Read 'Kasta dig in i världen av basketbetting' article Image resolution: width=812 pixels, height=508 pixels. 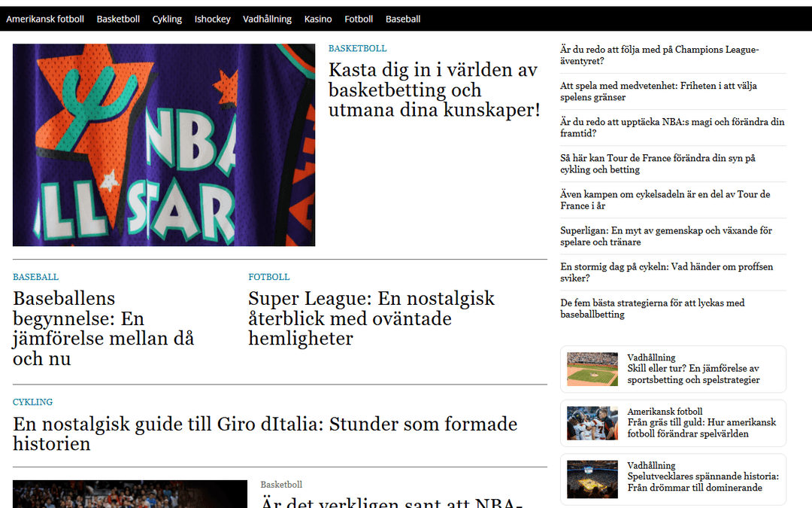tap(434, 90)
